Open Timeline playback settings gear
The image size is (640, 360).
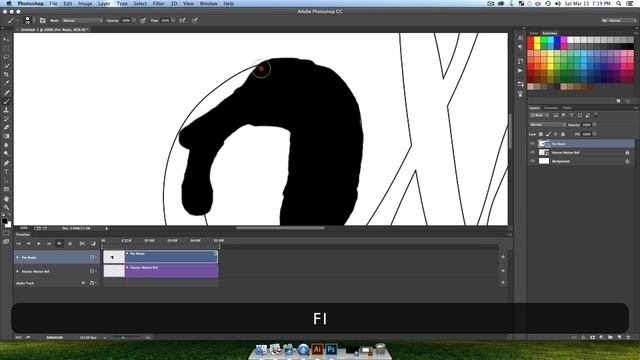70,243
